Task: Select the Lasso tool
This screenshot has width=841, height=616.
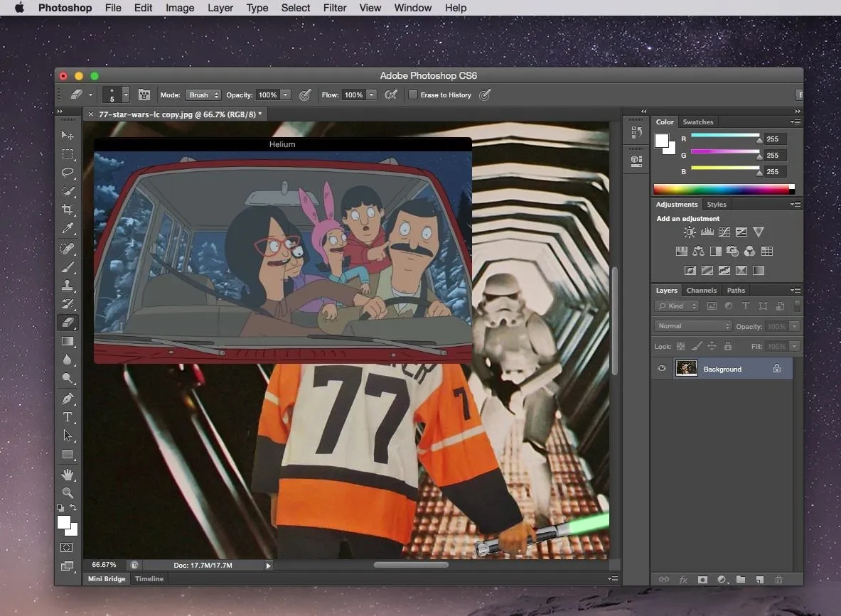Action: (x=68, y=173)
